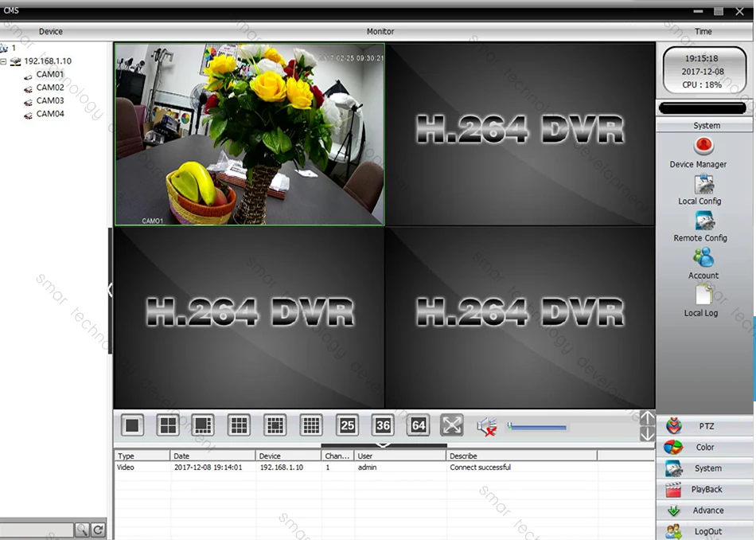Click log date 2017-12-08 19:14:01
Image resolution: width=756 pixels, height=540 pixels.
point(208,468)
